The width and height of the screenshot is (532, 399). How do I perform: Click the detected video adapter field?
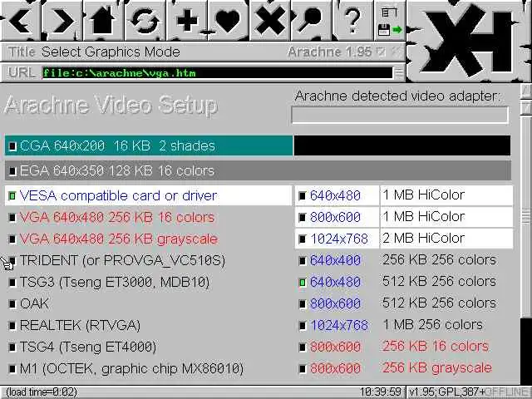pyautogui.click(x=400, y=115)
